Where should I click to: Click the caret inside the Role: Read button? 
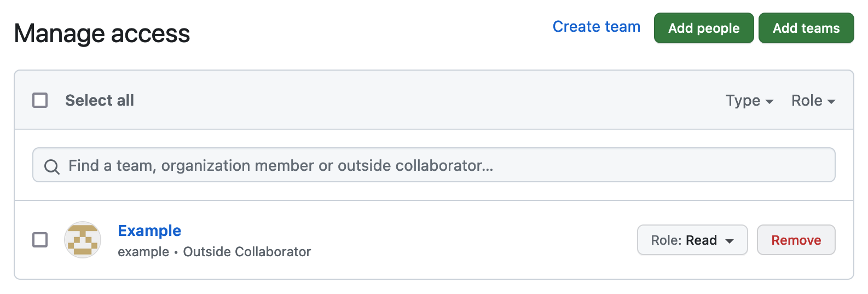tap(730, 241)
